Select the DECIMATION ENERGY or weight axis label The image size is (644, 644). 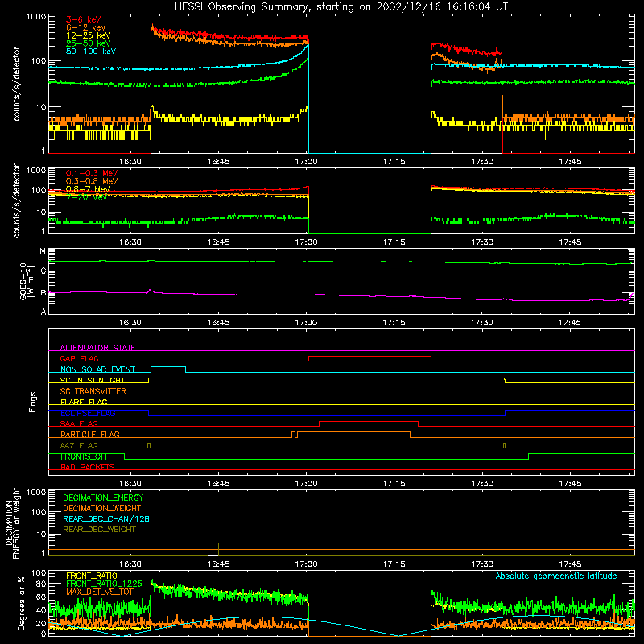[12, 522]
